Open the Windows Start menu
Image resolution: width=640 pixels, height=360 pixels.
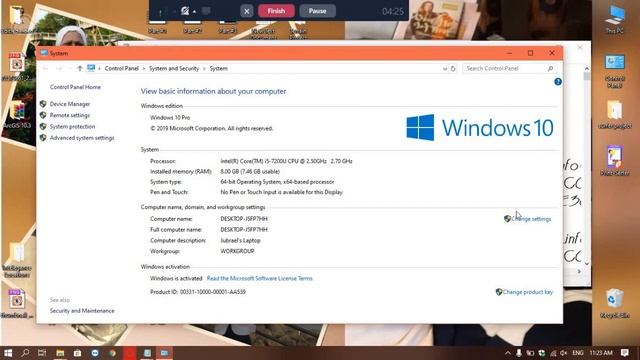[8, 353]
